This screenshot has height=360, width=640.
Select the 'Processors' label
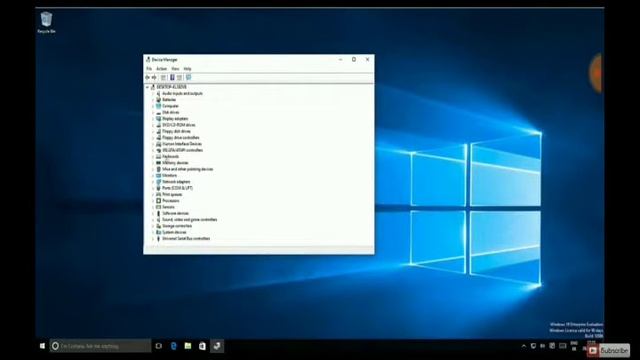coord(171,201)
